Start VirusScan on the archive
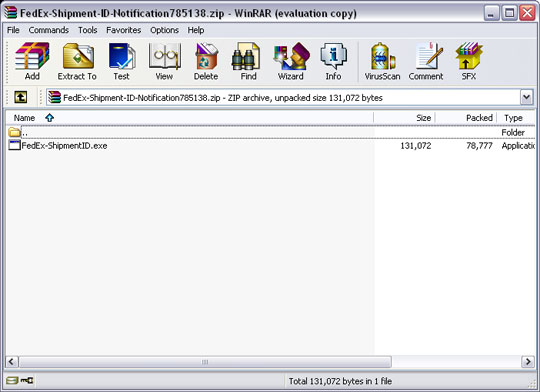This screenshot has width=540, height=392. 382,61
